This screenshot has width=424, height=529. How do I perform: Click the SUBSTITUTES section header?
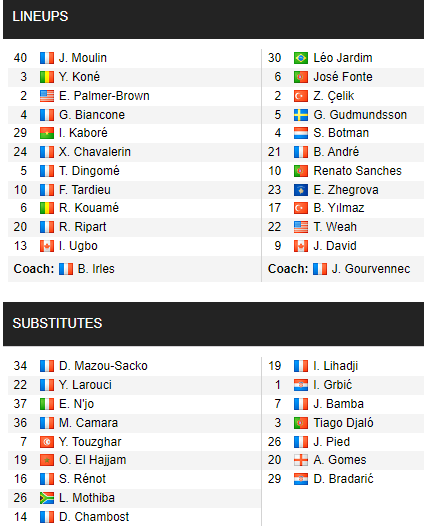click(x=57, y=324)
